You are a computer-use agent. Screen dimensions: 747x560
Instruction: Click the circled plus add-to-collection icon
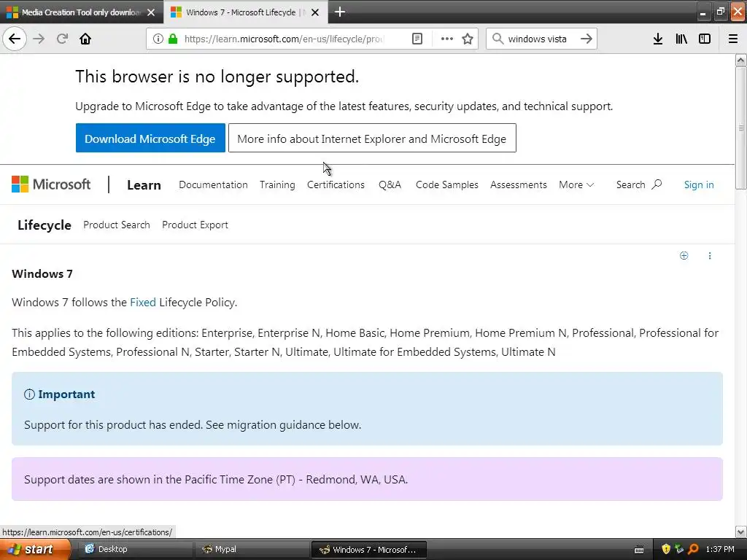pyautogui.click(x=684, y=256)
